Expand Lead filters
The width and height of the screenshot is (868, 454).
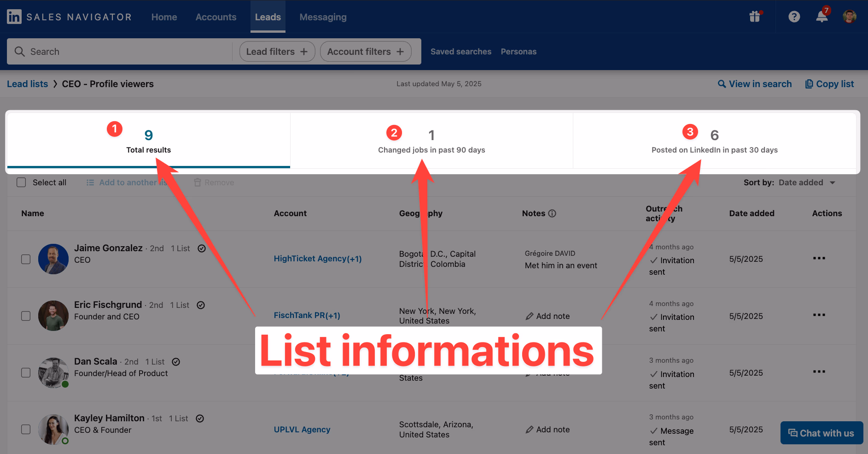[277, 51]
